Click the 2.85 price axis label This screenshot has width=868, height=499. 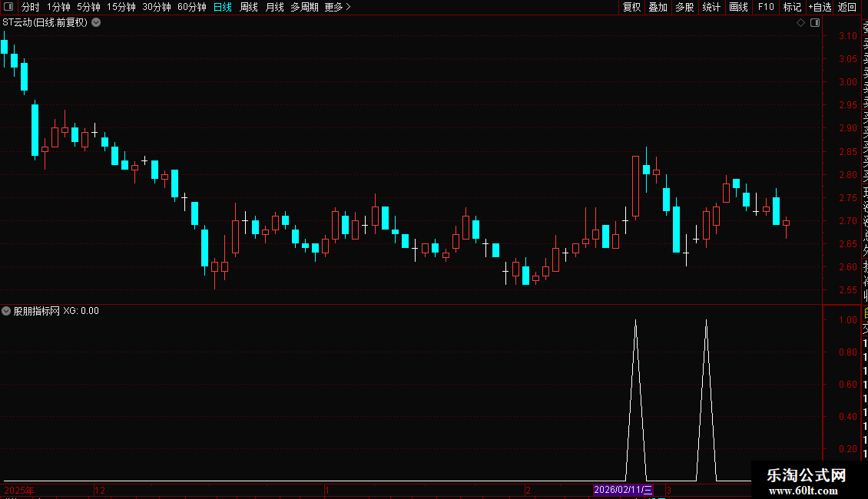tap(847, 151)
